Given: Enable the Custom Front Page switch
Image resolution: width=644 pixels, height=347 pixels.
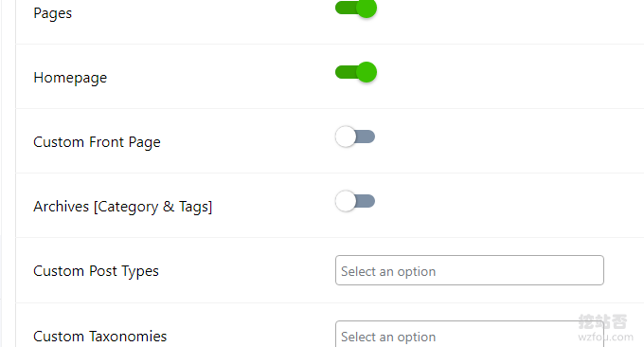Looking at the screenshot, I should click(355, 137).
